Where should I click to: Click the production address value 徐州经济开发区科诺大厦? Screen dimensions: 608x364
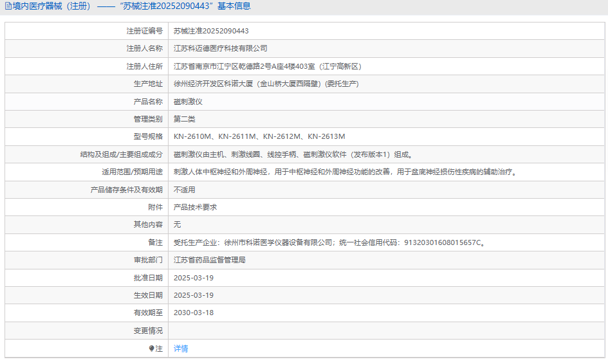(266, 84)
